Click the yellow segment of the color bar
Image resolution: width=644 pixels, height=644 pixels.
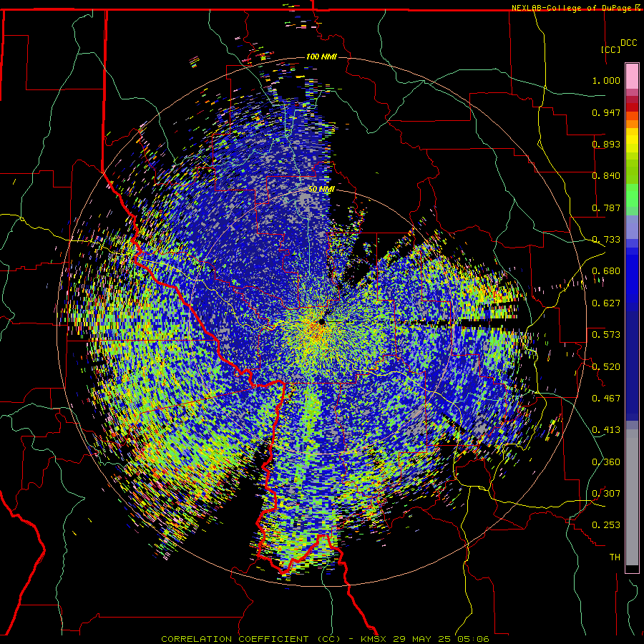coord(632,141)
